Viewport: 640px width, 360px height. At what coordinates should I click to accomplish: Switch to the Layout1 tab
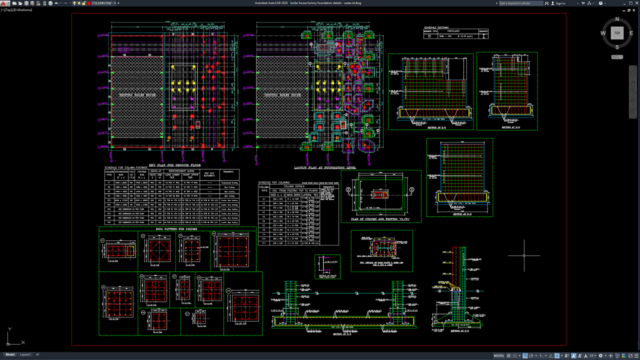point(25,355)
